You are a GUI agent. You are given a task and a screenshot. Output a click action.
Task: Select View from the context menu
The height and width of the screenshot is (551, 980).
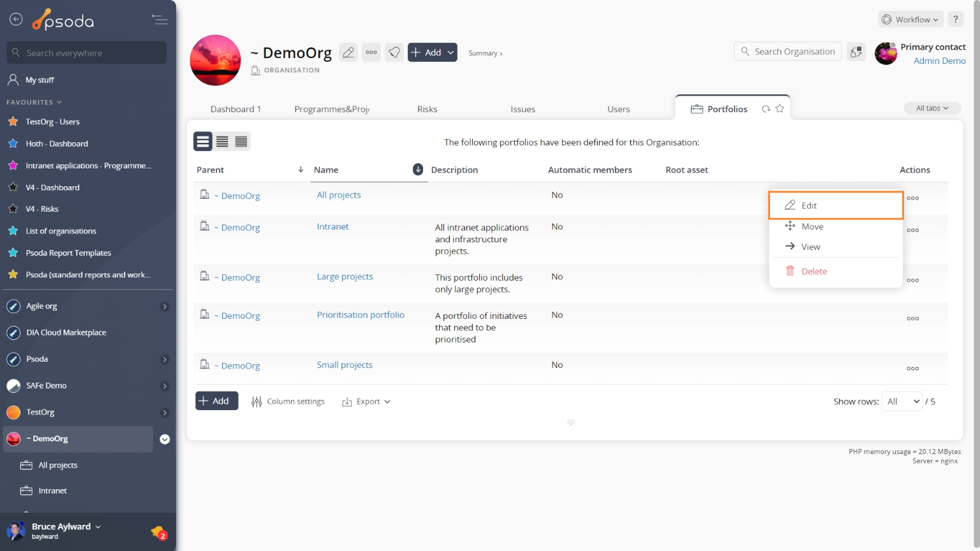coord(836,247)
